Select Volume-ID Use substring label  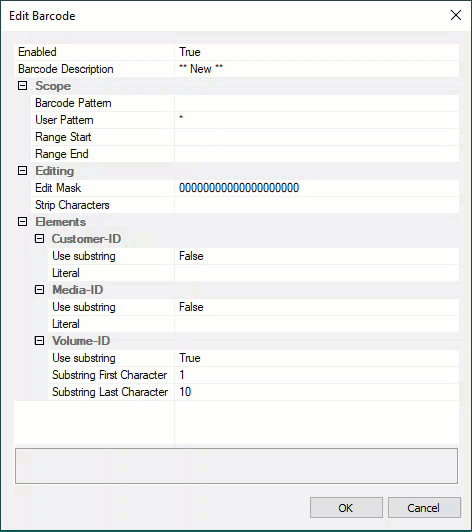84,358
